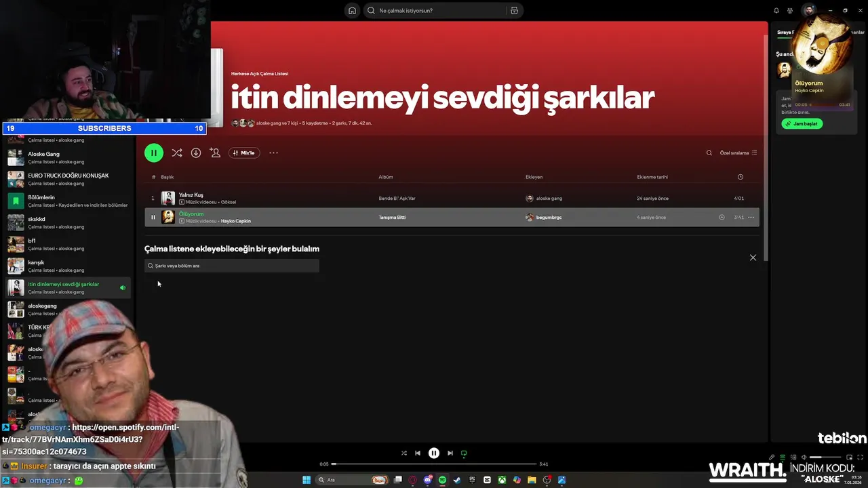Download the playlist with arrow icon
The width and height of the screenshot is (868, 488).
click(x=196, y=152)
